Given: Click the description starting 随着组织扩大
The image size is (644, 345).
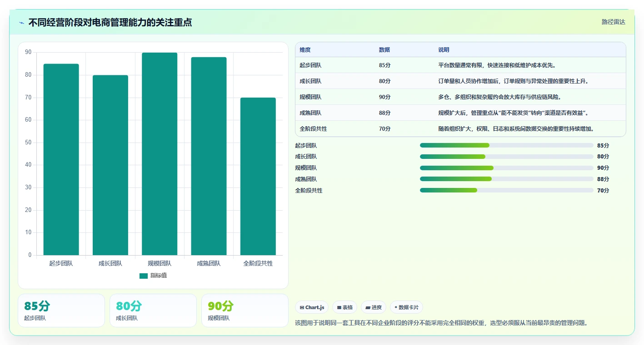Looking at the screenshot, I should (x=516, y=129).
